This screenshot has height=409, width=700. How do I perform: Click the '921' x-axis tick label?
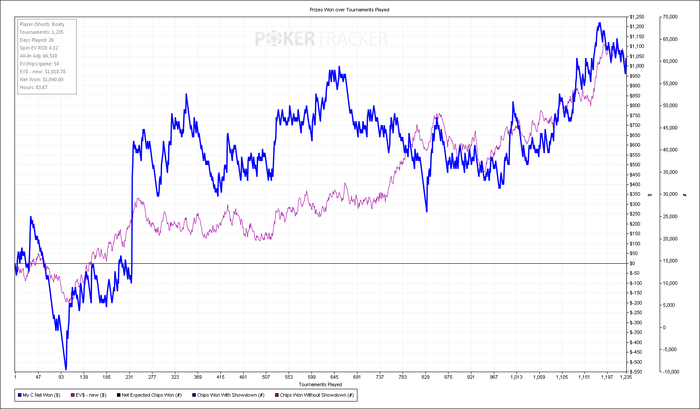click(471, 377)
